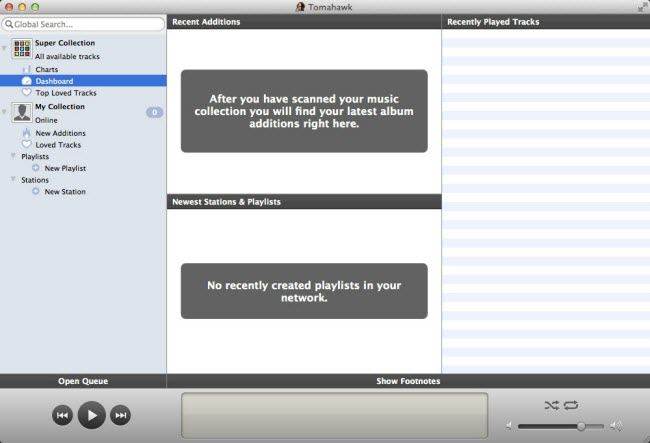Click the Dashboard gauge icon
The image size is (650, 443).
[27, 81]
